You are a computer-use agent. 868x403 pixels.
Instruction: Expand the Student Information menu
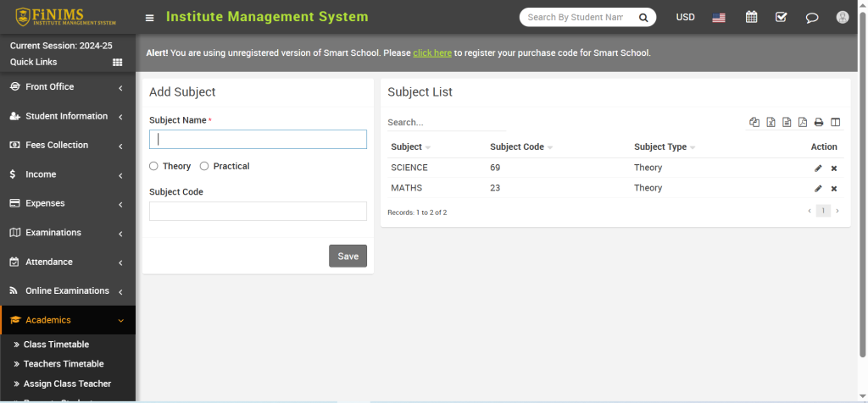66,116
